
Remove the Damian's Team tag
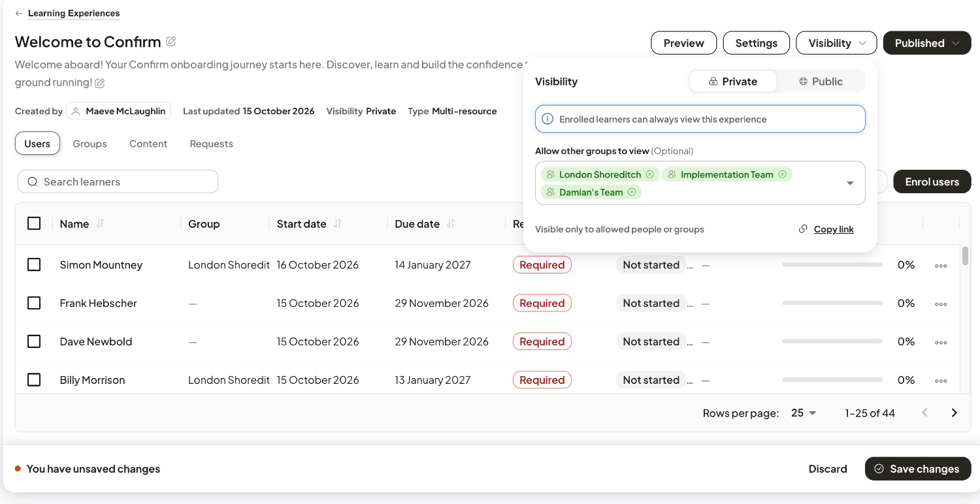click(632, 192)
